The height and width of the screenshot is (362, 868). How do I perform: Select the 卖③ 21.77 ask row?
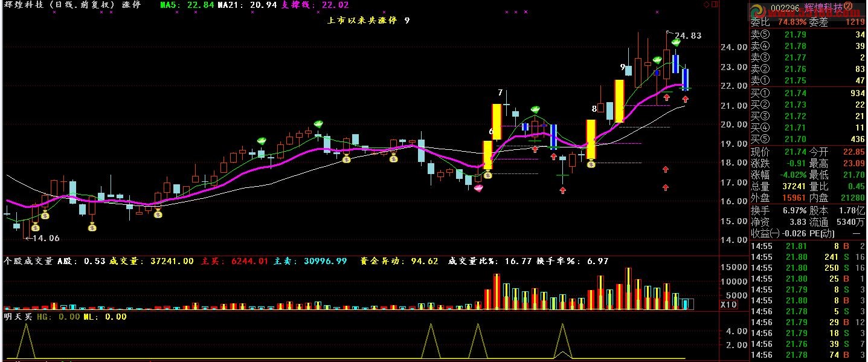(808, 57)
